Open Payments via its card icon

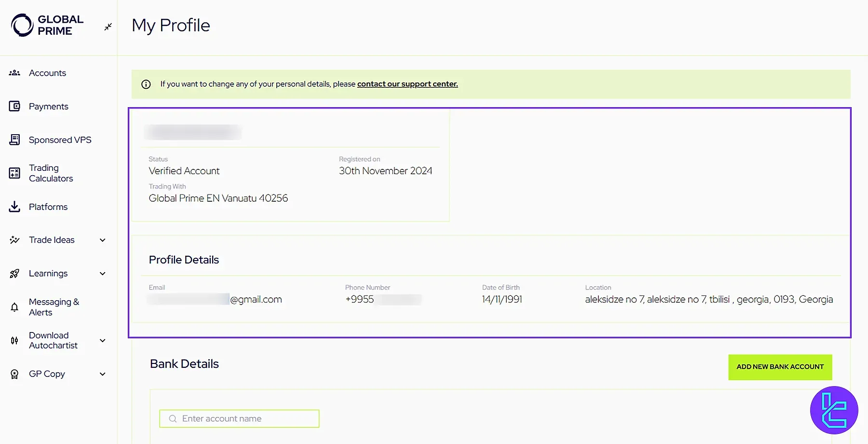[x=14, y=106]
